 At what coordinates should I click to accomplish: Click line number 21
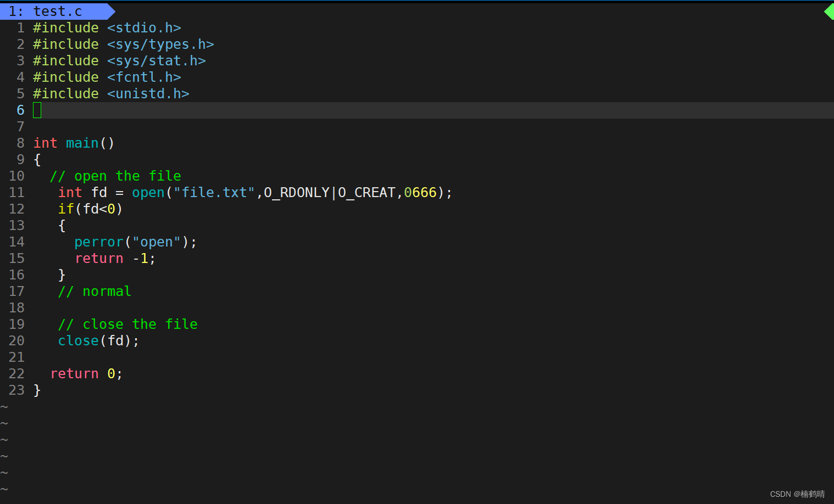click(x=16, y=357)
